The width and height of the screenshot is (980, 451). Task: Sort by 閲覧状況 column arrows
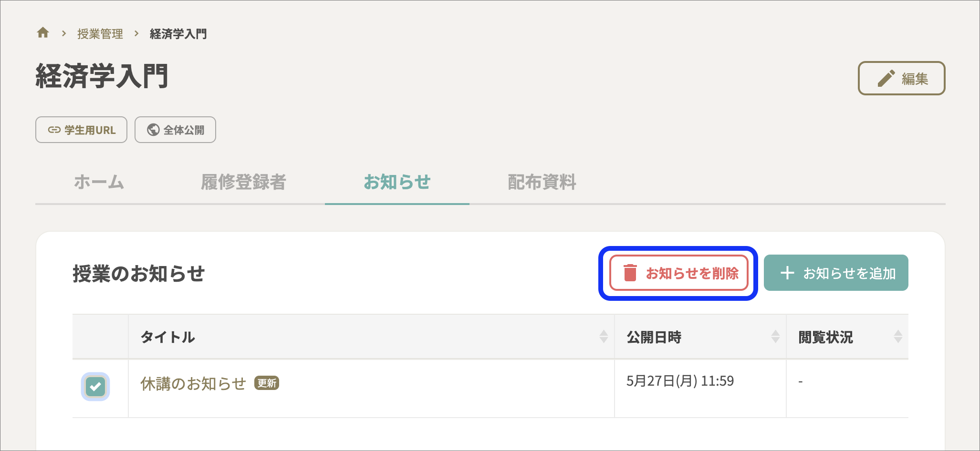898,337
